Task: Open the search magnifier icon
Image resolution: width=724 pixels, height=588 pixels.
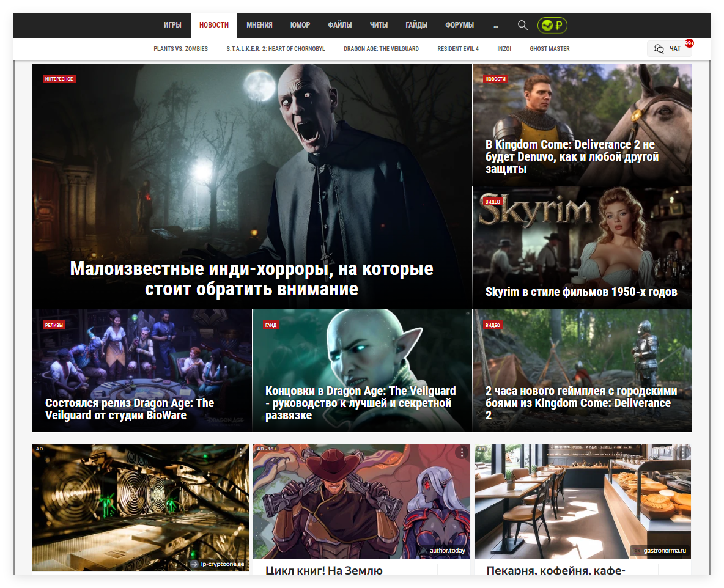Action: (522, 25)
